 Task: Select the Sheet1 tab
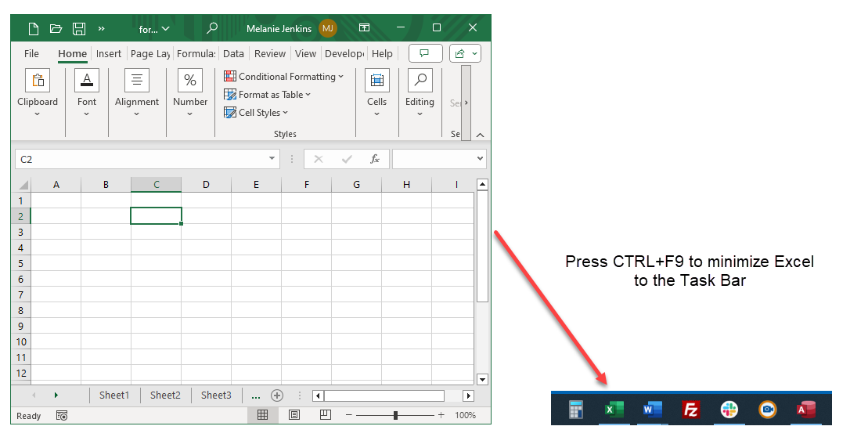114,395
